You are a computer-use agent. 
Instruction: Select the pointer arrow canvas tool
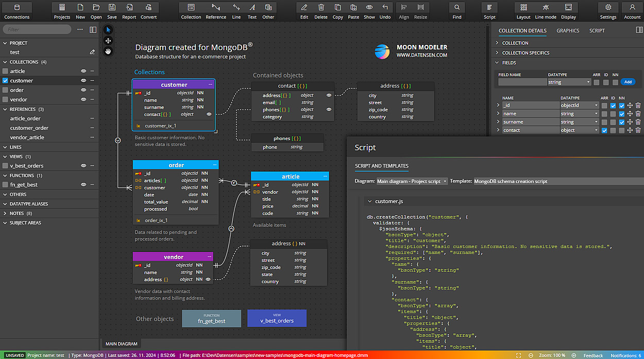(x=108, y=30)
